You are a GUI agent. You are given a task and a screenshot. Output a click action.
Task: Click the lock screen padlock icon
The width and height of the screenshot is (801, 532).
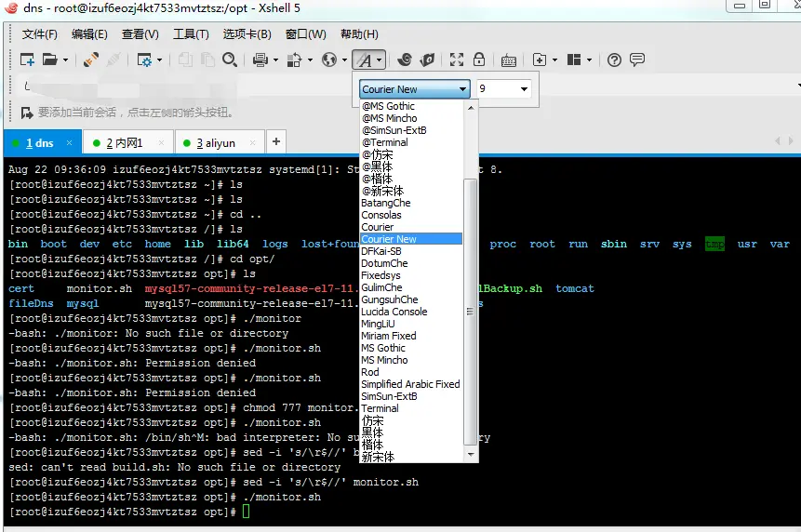[x=479, y=60]
